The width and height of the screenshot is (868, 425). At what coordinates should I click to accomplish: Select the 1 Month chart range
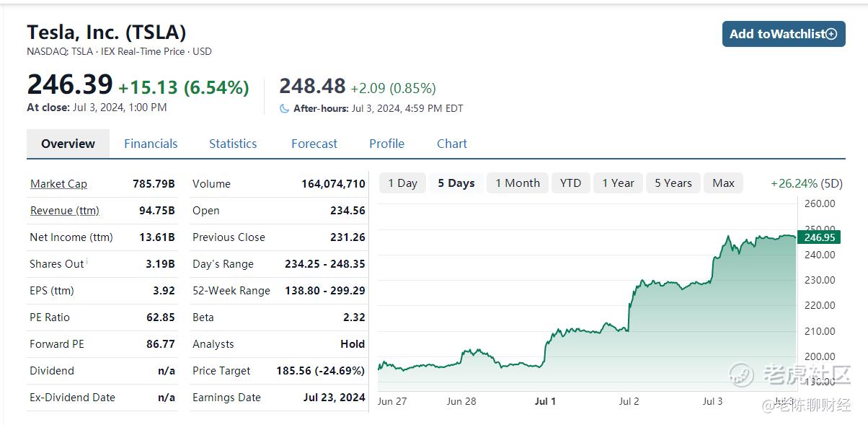click(518, 183)
